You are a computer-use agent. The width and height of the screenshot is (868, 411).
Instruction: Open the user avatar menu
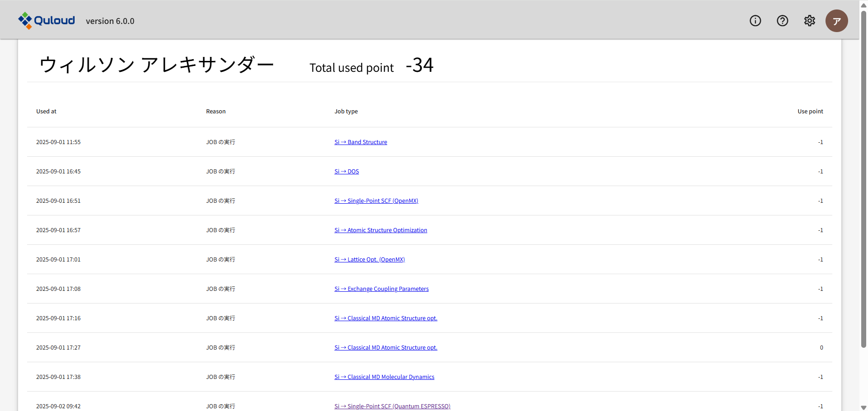click(x=836, y=21)
